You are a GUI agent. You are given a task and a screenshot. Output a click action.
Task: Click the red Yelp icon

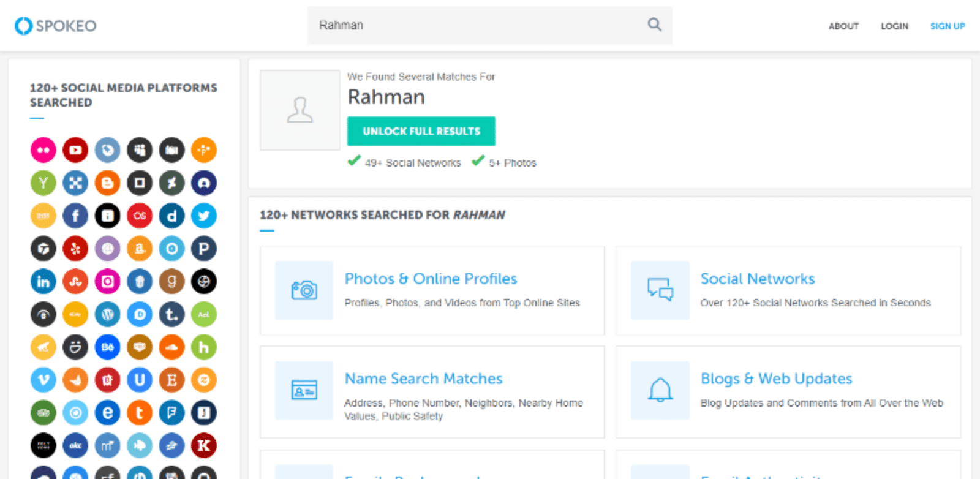75,249
